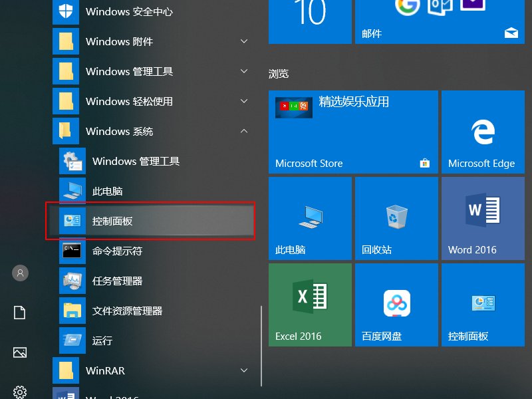532x399 pixels.
Task: Click the 运行 app entry
Action: point(150,340)
